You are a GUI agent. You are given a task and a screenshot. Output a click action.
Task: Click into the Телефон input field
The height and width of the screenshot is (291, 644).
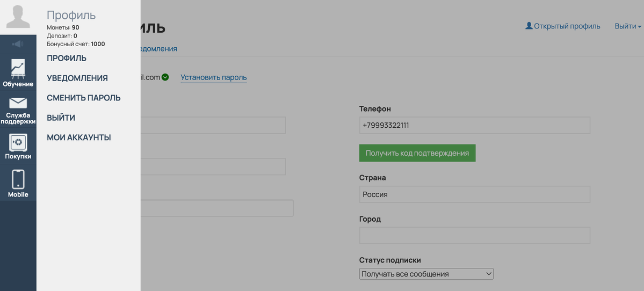474,125
